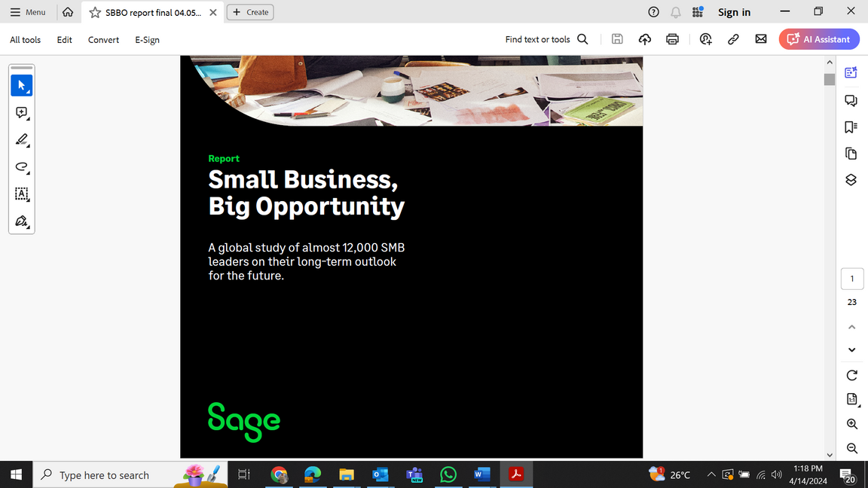The image size is (868, 488).
Task: Select the Add text box tool
Action: coord(22,194)
